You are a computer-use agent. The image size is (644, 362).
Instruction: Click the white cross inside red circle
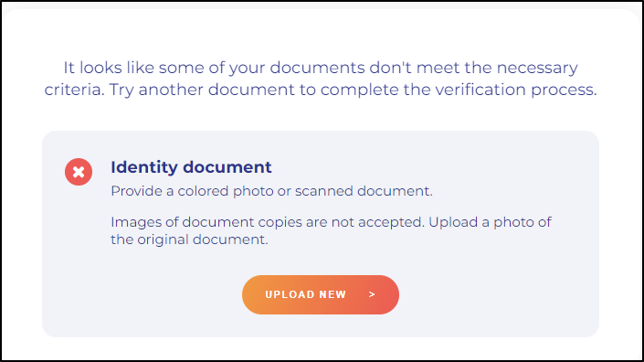coord(79,172)
